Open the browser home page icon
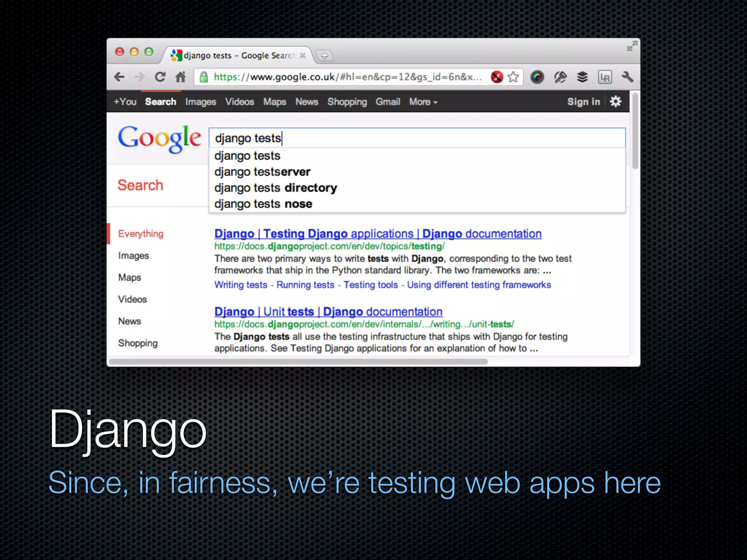Image resolution: width=747 pixels, height=560 pixels. [x=181, y=77]
